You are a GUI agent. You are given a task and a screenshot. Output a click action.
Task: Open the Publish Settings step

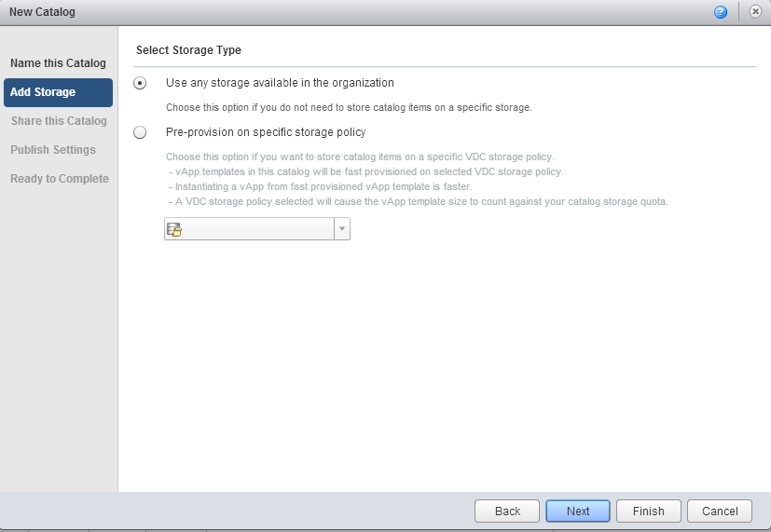coord(53,150)
